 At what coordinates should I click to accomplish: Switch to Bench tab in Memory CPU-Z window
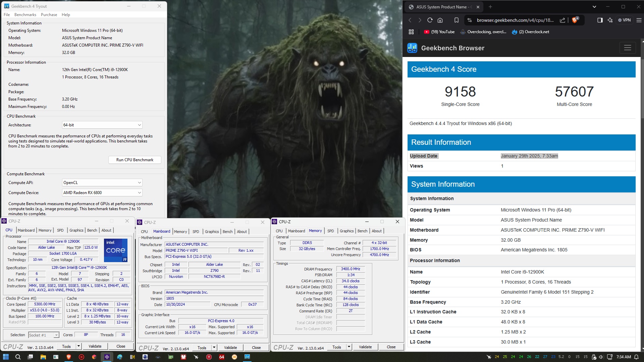tap(362, 231)
